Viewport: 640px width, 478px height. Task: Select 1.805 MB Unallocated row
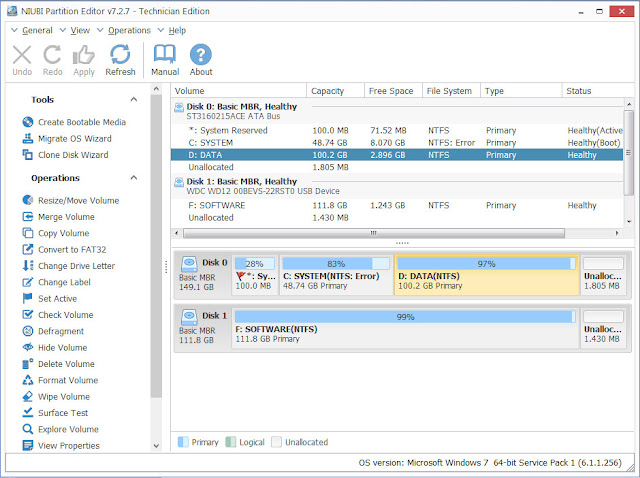coord(397,167)
